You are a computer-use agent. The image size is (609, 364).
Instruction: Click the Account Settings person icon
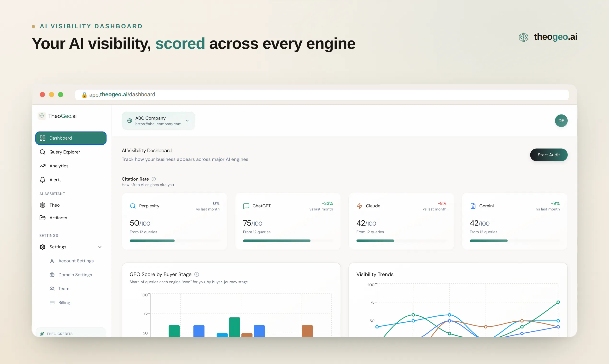(52, 261)
